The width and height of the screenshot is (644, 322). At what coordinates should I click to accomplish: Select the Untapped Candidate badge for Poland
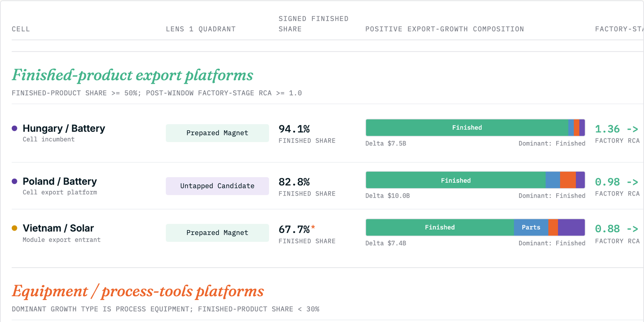click(217, 186)
